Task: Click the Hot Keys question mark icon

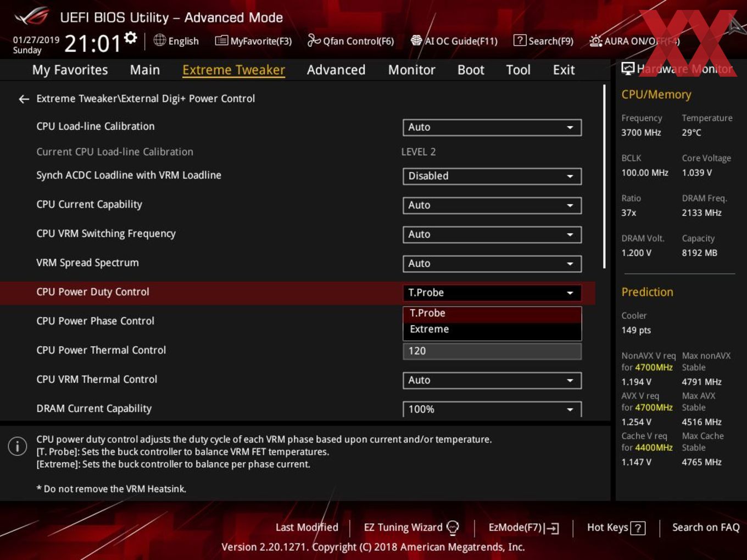Action: click(x=638, y=528)
